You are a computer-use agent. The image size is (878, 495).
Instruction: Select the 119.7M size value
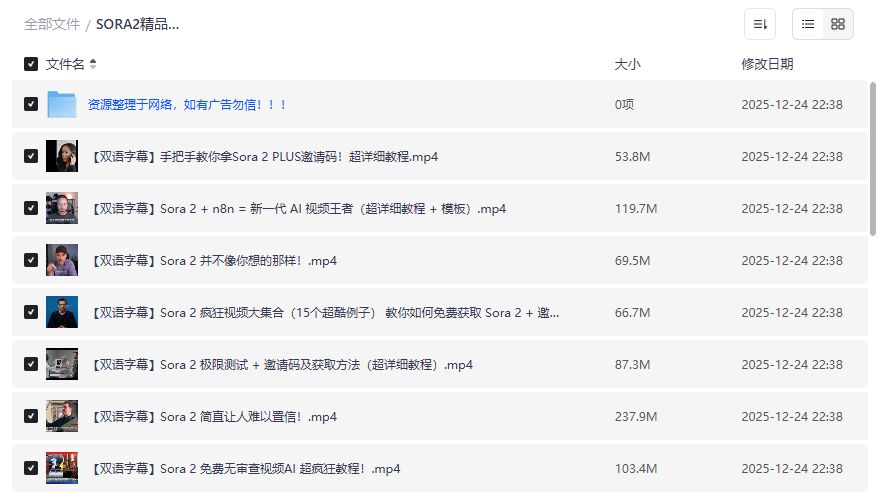[636, 208]
